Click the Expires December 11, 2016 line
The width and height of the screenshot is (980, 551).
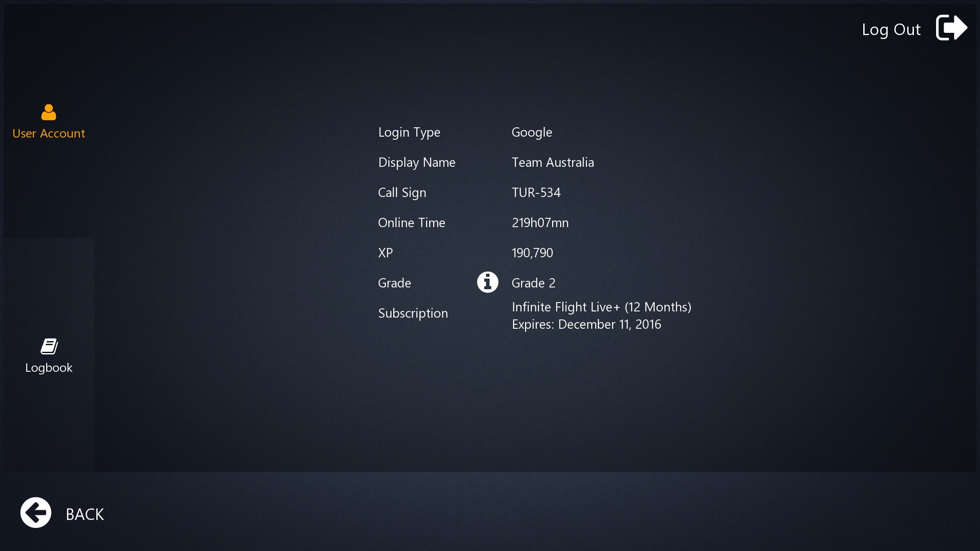pyautogui.click(x=586, y=324)
